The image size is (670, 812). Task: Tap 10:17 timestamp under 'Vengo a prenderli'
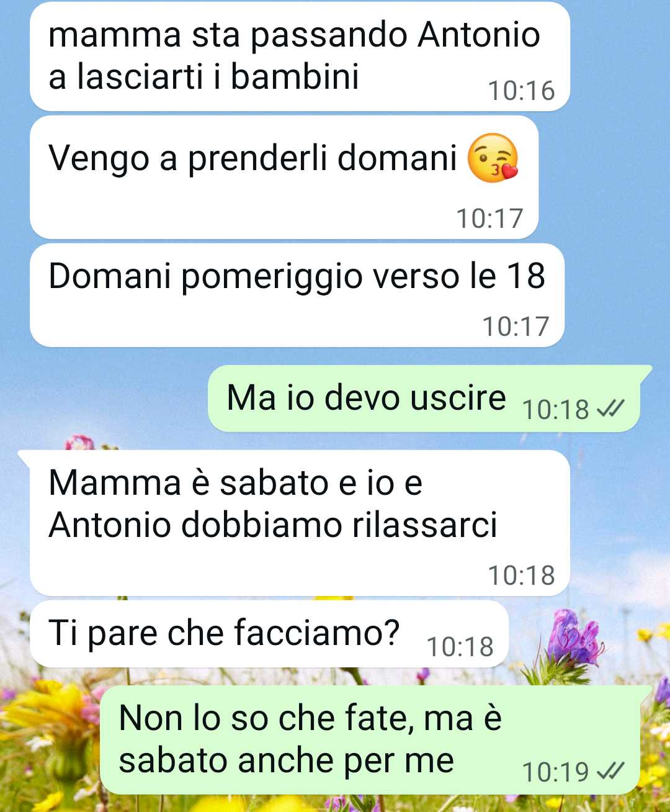point(489,219)
